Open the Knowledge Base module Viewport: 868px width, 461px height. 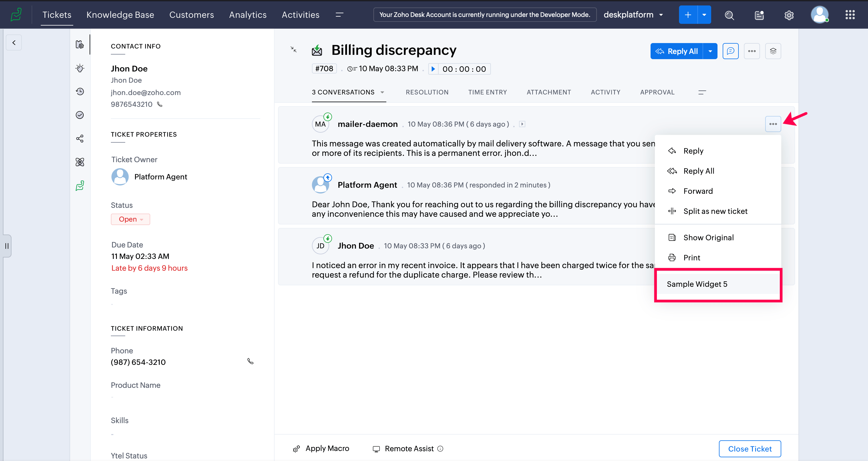pyautogui.click(x=120, y=15)
